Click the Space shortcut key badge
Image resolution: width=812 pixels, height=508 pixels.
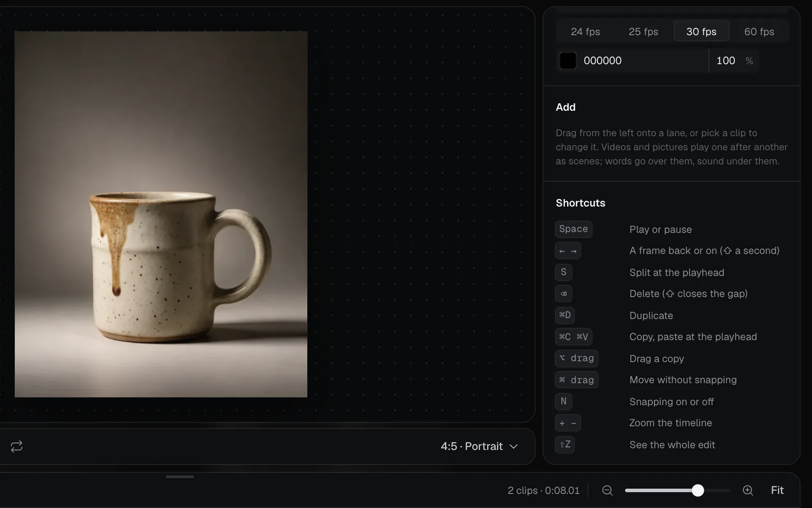(x=573, y=229)
